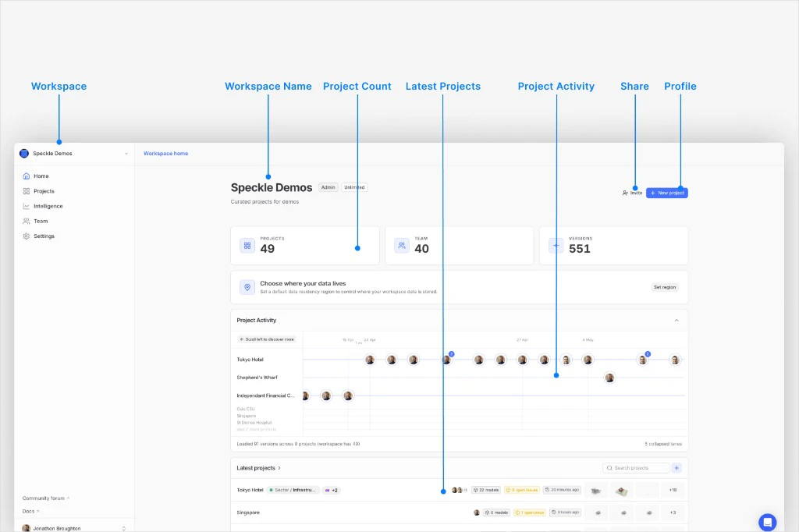Click the Invite button
Image resolution: width=799 pixels, height=532 pixels.
(x=632, y=193)
